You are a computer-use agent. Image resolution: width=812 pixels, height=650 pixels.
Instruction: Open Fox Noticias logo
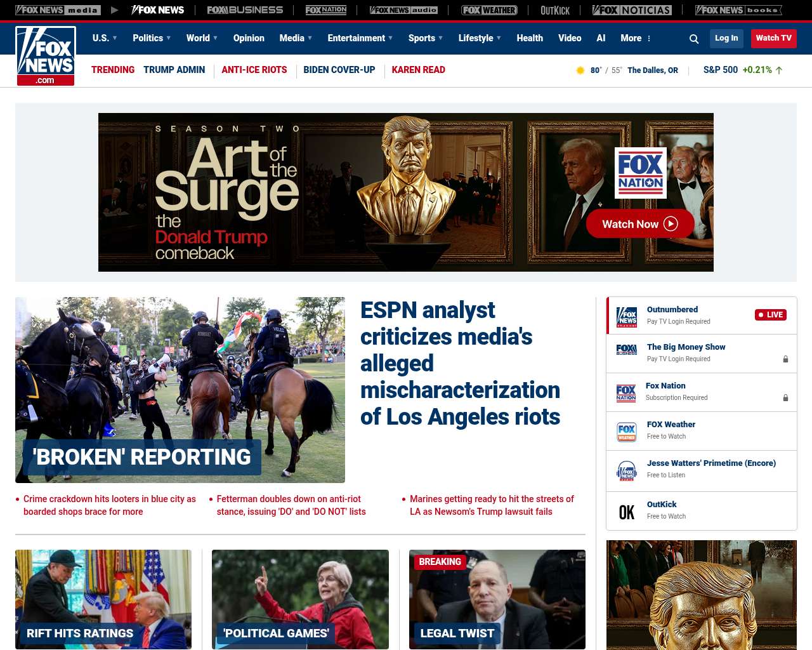tap(632, 10)
